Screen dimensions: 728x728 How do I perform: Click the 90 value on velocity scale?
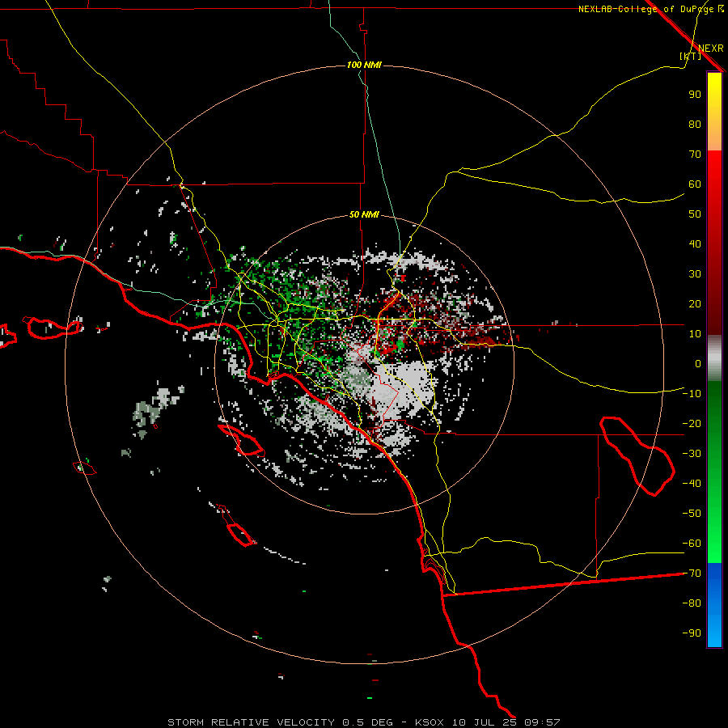coord(695,95)
